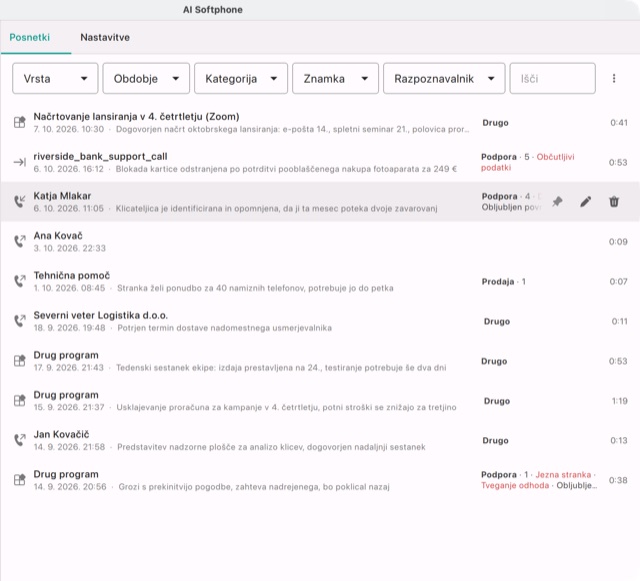Open the three-dot more options menu
Screen dimensions: 640x581
[x=614, y=78]
